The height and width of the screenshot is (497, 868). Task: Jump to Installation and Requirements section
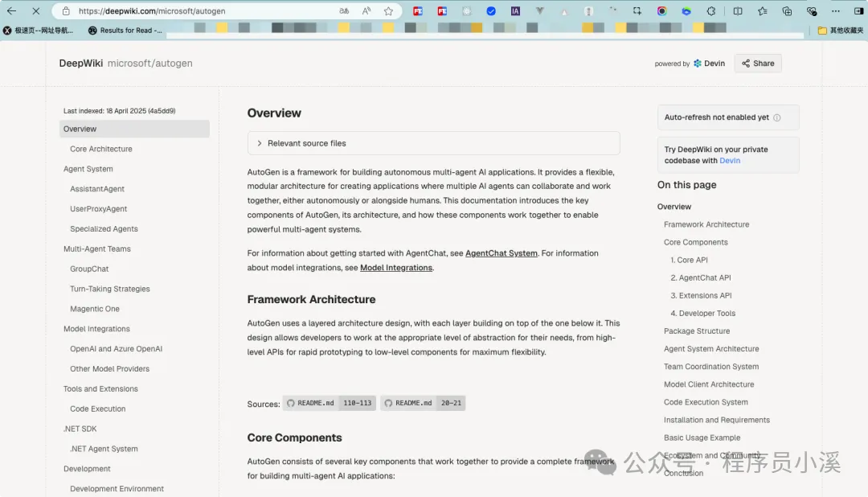point(717,420)
